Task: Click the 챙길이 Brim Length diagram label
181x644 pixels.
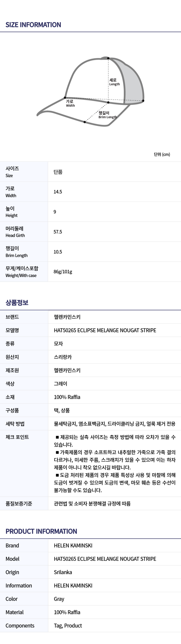Action: [x=107, y=115]
